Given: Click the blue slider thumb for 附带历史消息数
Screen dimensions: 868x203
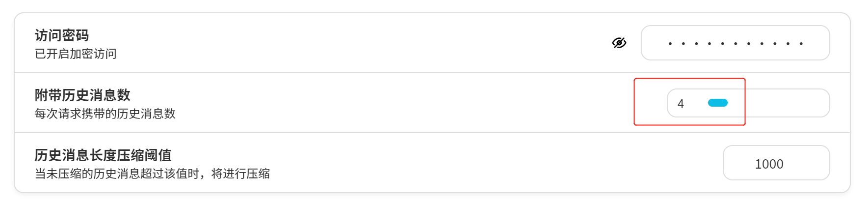Looking at the screenshot, I should [x=717, y=103].
